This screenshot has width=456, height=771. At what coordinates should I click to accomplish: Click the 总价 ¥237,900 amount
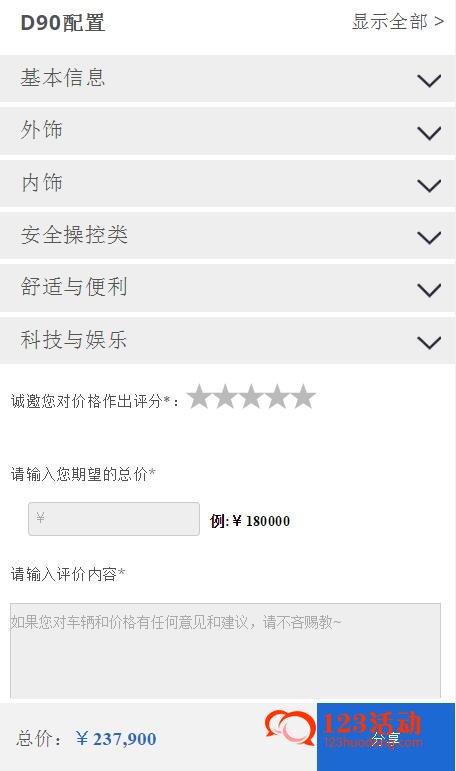116,739
